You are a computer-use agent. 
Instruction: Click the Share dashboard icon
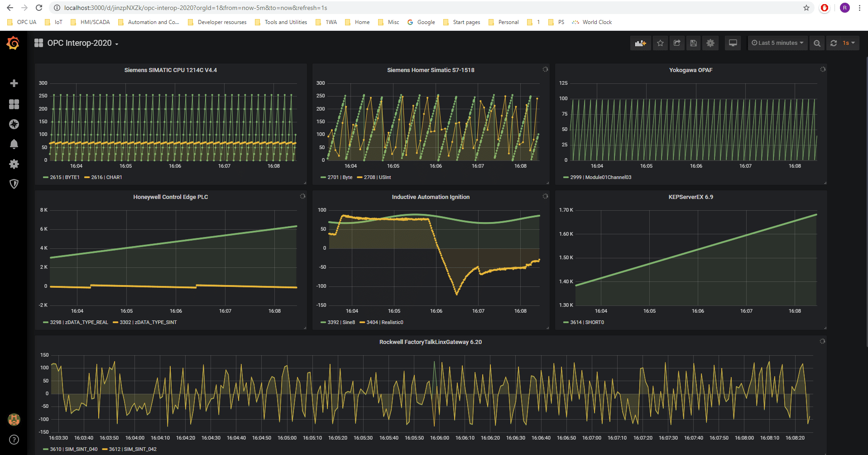677,43
